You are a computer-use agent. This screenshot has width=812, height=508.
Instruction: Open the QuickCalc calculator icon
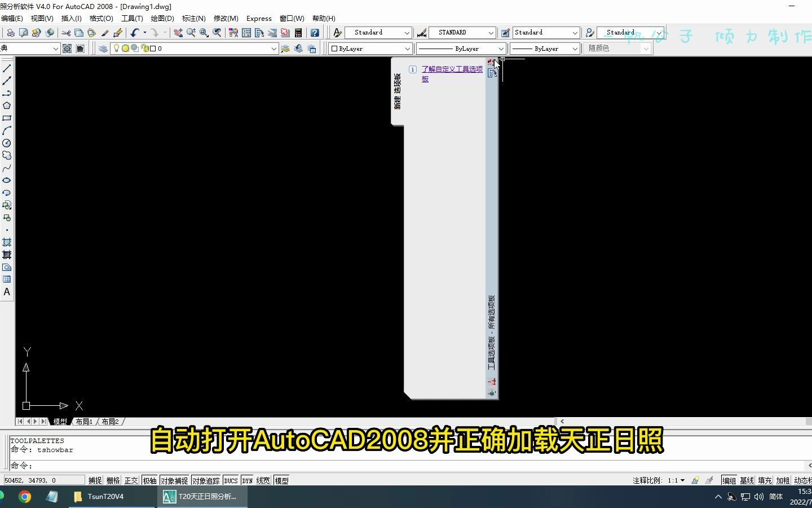pyautogui.click(x=298, y=33)
